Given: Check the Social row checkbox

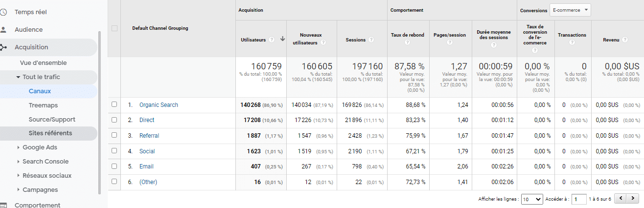Looking at the screenshot, I should tap(115, 151).
